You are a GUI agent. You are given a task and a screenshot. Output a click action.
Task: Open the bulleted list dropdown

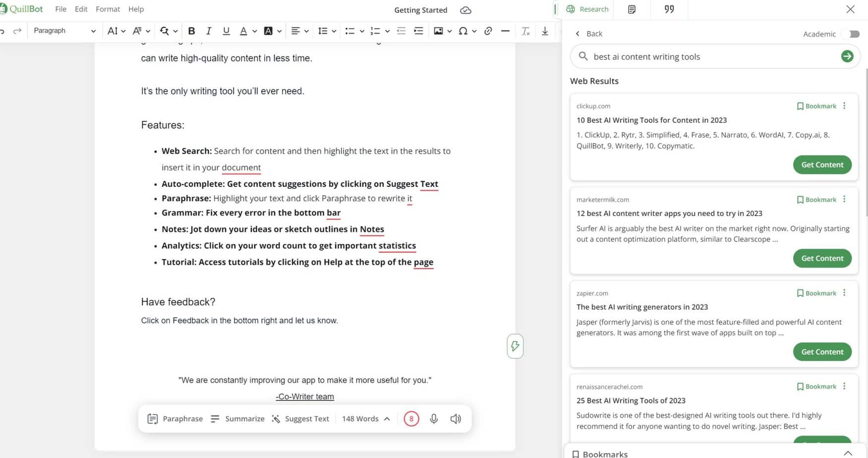tap(354, 31)
